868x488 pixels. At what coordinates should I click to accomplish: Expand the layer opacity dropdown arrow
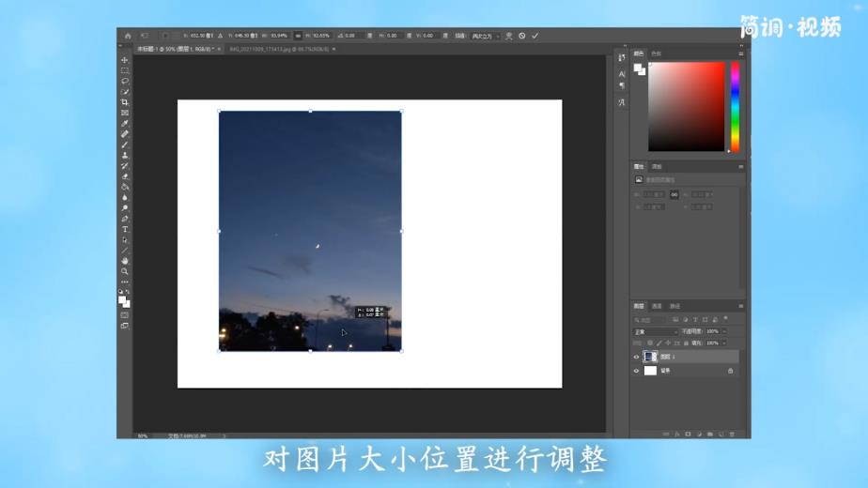(x=722, y=331)
